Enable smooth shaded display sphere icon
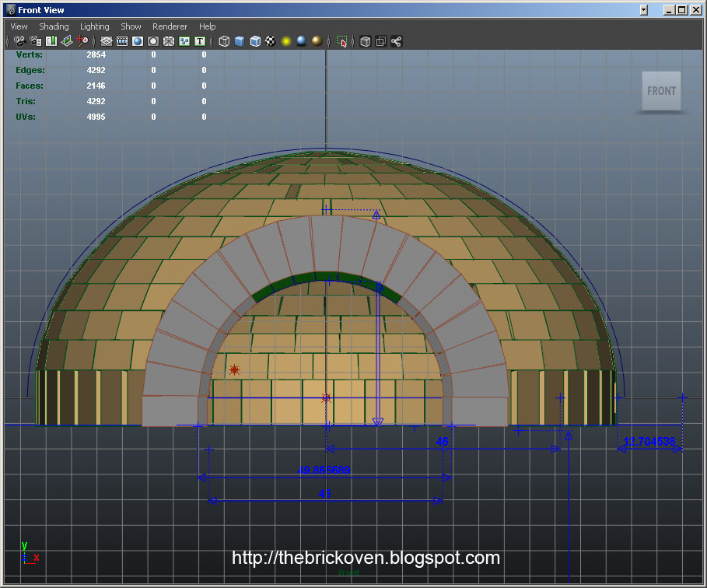The width and height of the screenshot is (707, 588). (239, 41)
